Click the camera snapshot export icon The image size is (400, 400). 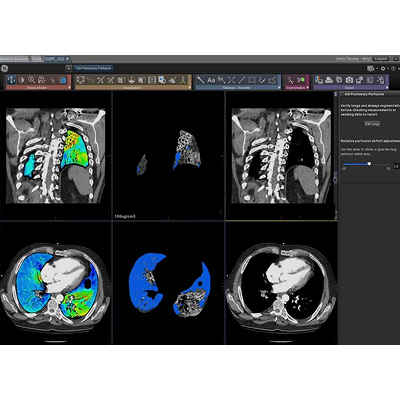[349, 80]
